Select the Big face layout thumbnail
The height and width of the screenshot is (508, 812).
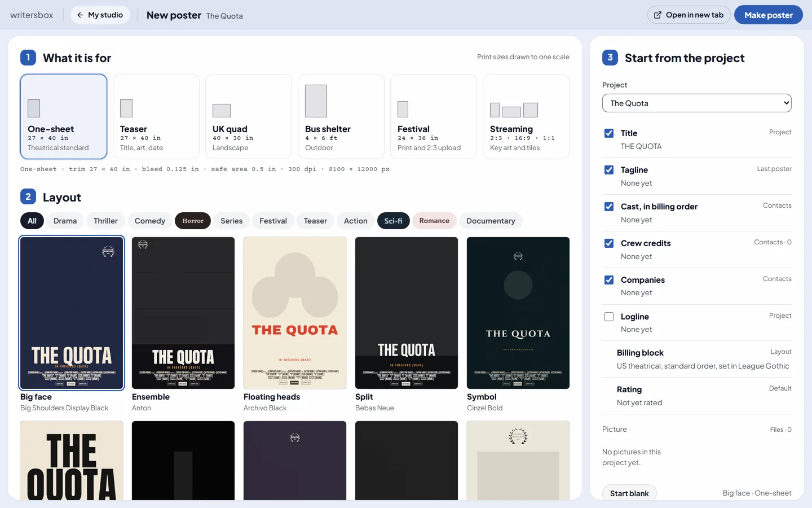click(x=72, y=313)
